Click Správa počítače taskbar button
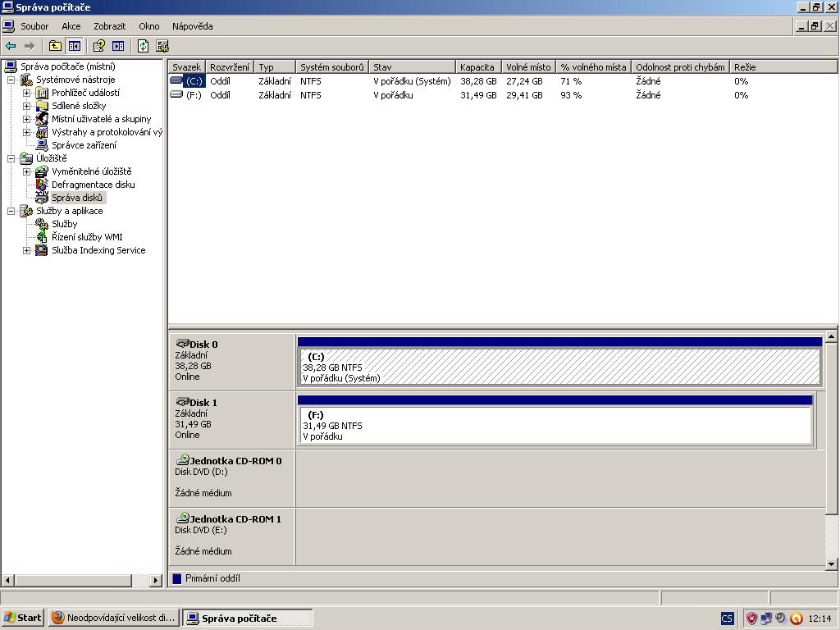 [x=248, y=618]
